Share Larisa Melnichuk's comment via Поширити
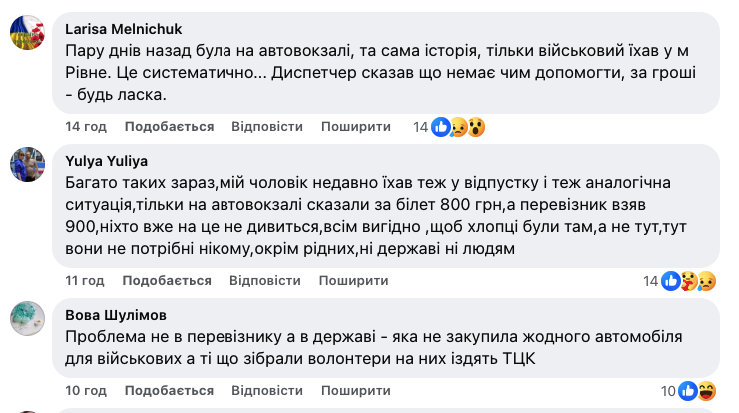Viewport: 739px width, 413px height. pyautogui.click(x=356, y=127)
